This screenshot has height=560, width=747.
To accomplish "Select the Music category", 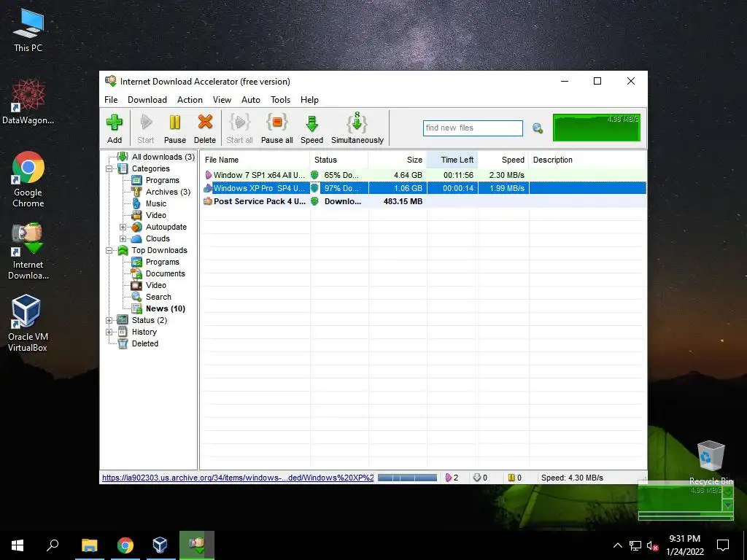I will point(156,203).
